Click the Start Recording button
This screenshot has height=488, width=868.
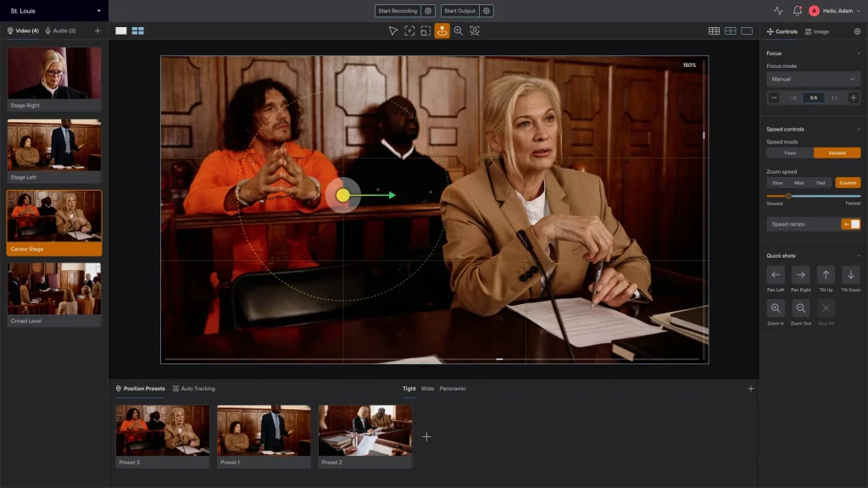click(x=398, y=10)
